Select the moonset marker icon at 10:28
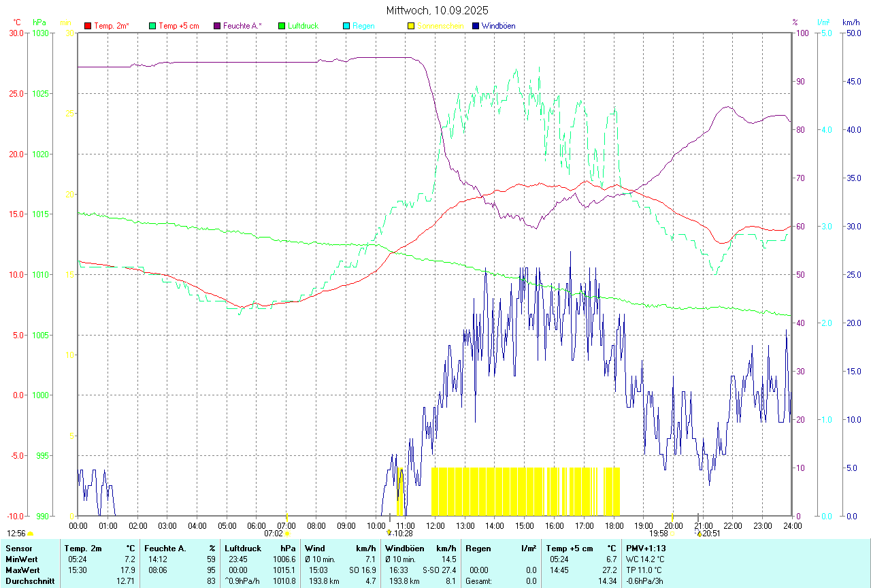This screenshot has width=871, height=588. coord(389,534)
